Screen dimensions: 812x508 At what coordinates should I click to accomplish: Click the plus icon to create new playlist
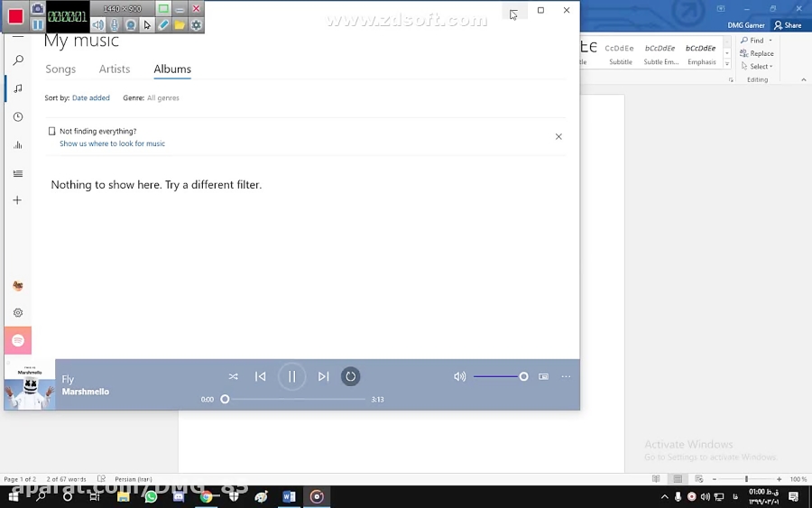click(18, 200)
